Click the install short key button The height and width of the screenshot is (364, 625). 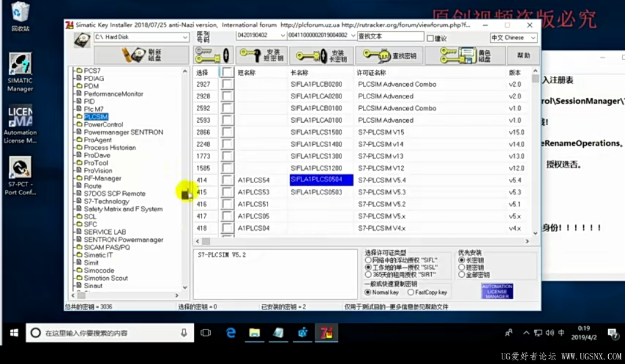coord(262,56)
